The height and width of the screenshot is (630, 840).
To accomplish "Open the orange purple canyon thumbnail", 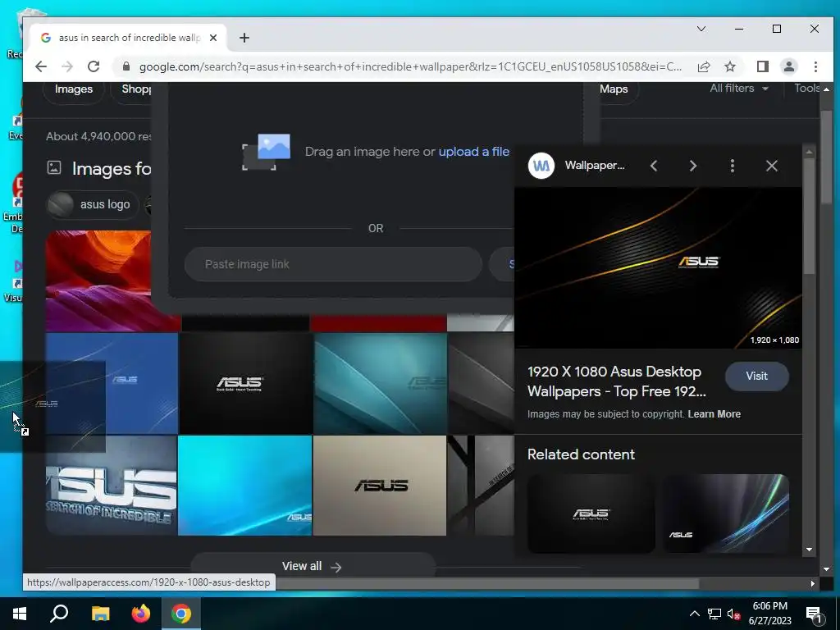I will point(98,280).
